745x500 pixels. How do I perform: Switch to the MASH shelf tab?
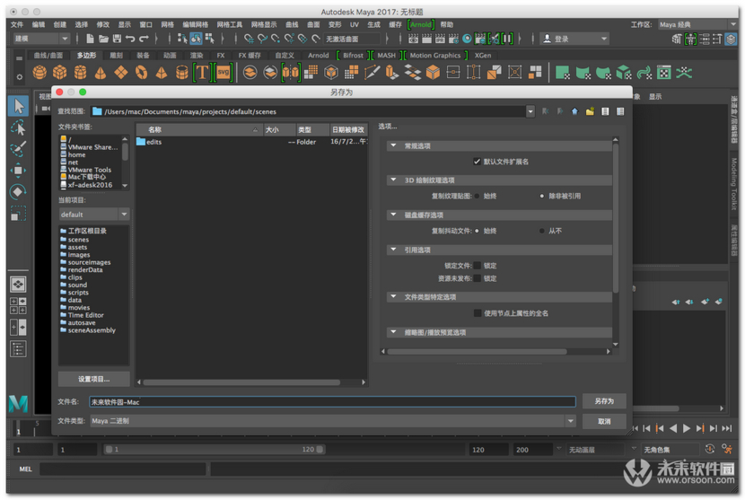coord(386,55)
